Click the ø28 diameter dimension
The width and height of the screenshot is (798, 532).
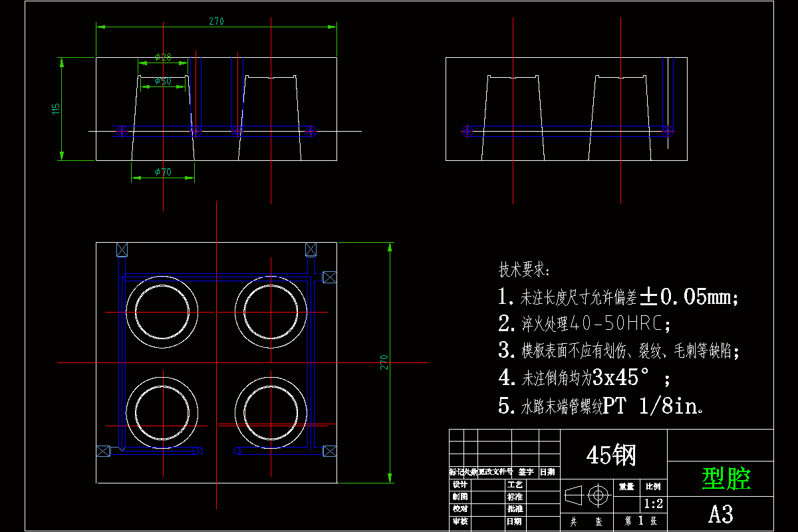tap(163, 57)
